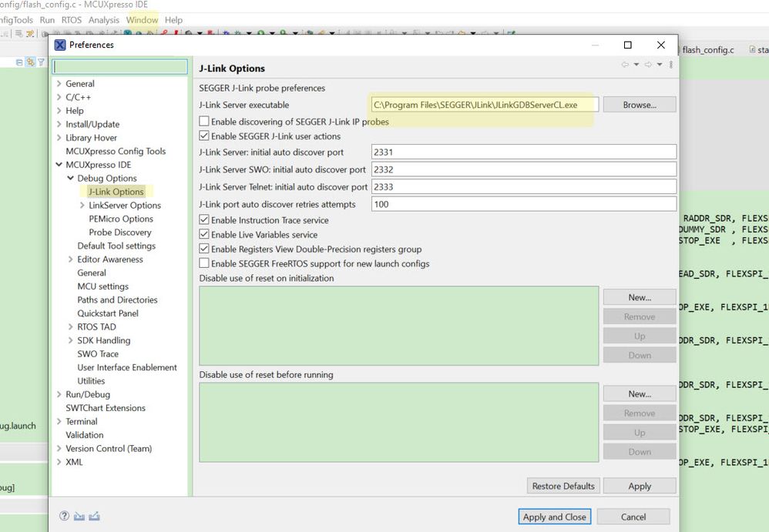The height and width of the screenshot is (532, 769).
Task: Expand the XML tree node
Action: 59,462
